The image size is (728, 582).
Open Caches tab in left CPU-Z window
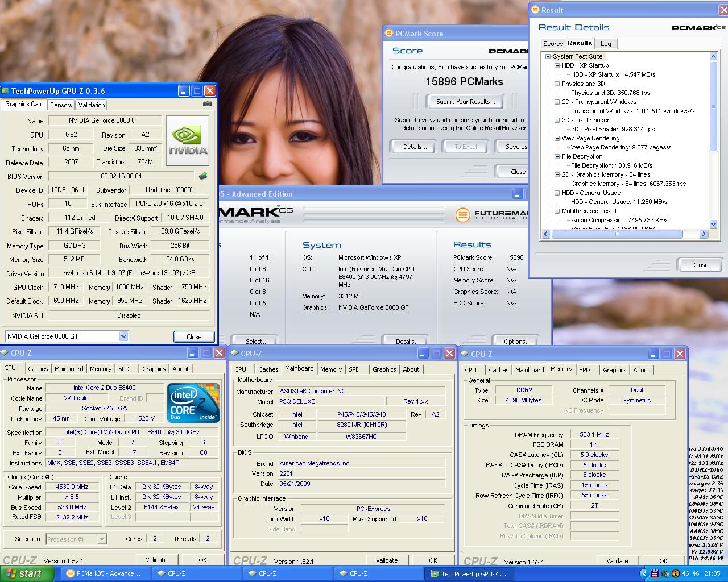(38, 369)
